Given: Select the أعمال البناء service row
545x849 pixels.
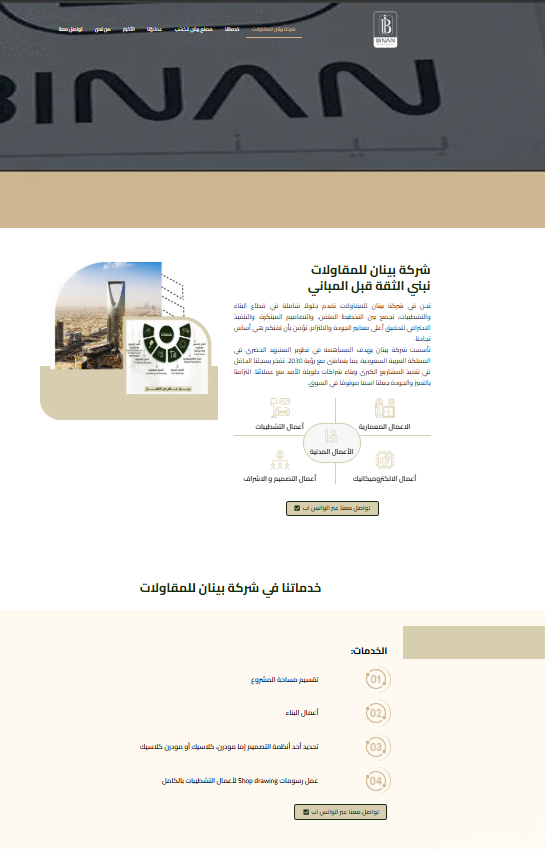Looking at the screenshot, I should 302,713.
